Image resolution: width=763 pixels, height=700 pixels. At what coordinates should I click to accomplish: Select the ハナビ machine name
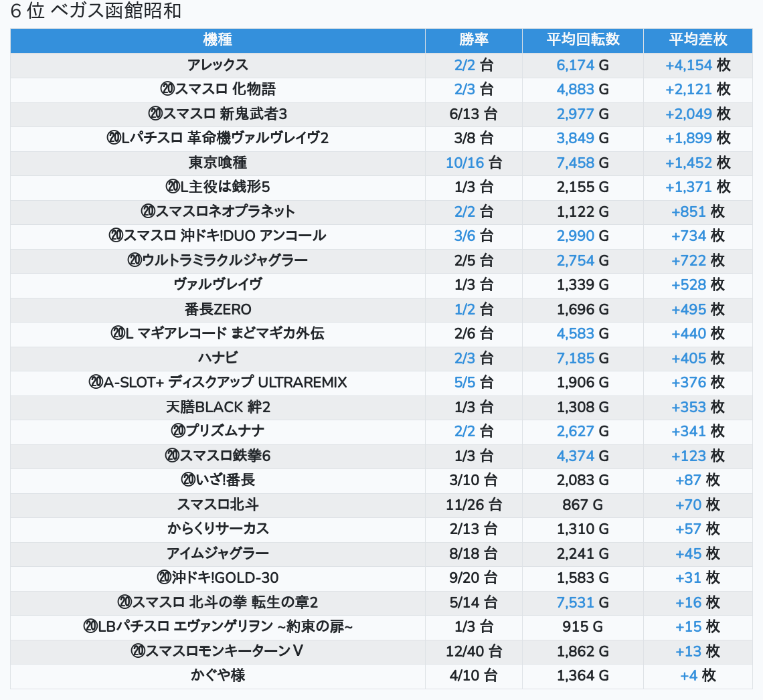[x=218, y=358]
